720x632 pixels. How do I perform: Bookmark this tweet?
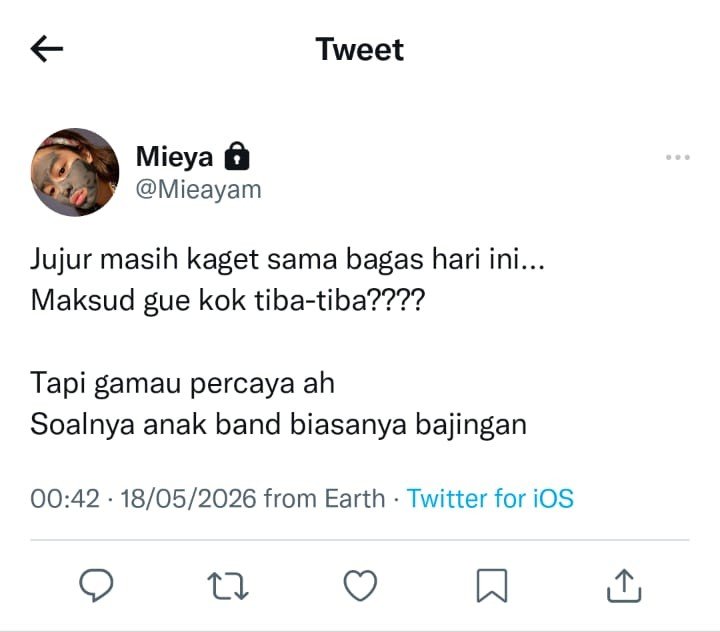click(492, 586)
